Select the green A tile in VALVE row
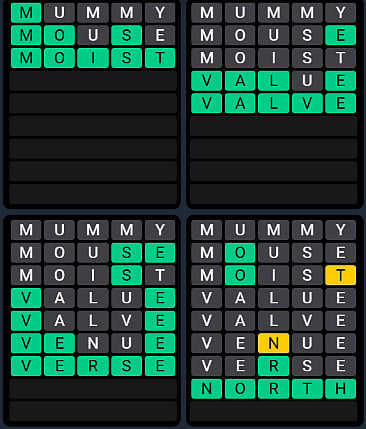 coord(240,103)
